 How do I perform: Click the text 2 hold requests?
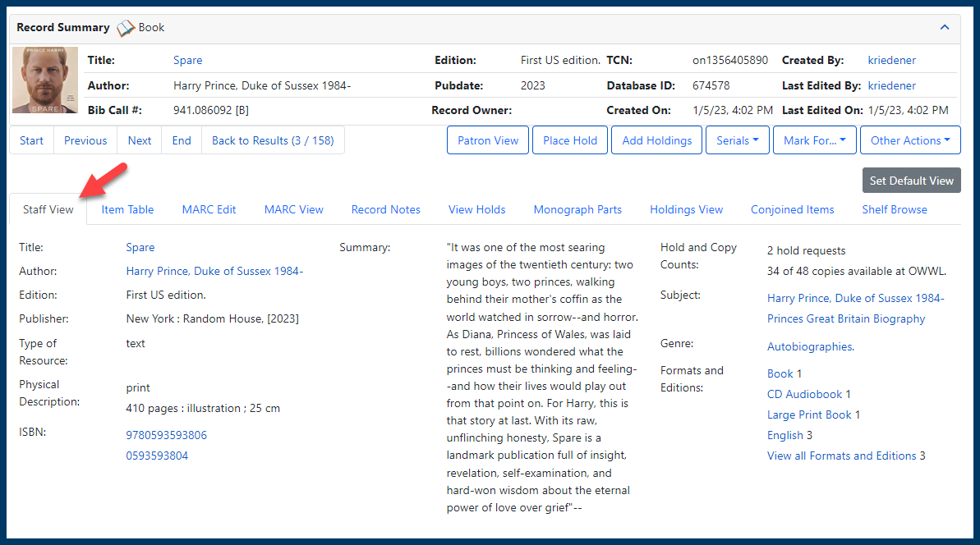coord(806,250)
